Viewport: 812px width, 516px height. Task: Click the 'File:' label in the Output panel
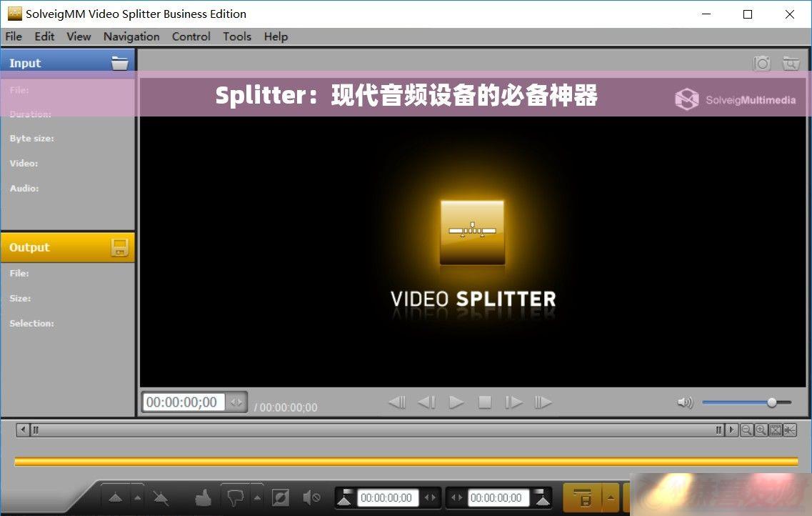click(x=19, y=273)
